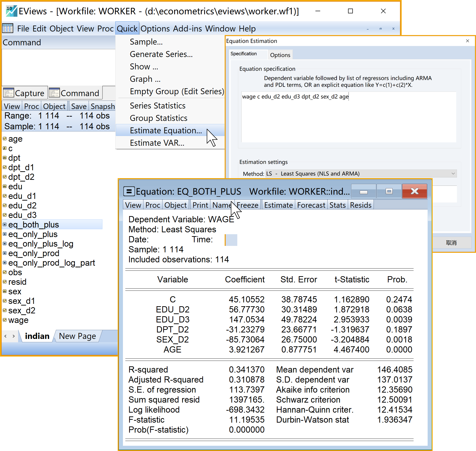Image resolution: width=476 pixels, height=451 pixels.
Task: Select the wage series icon
Action: coord(5,320)
